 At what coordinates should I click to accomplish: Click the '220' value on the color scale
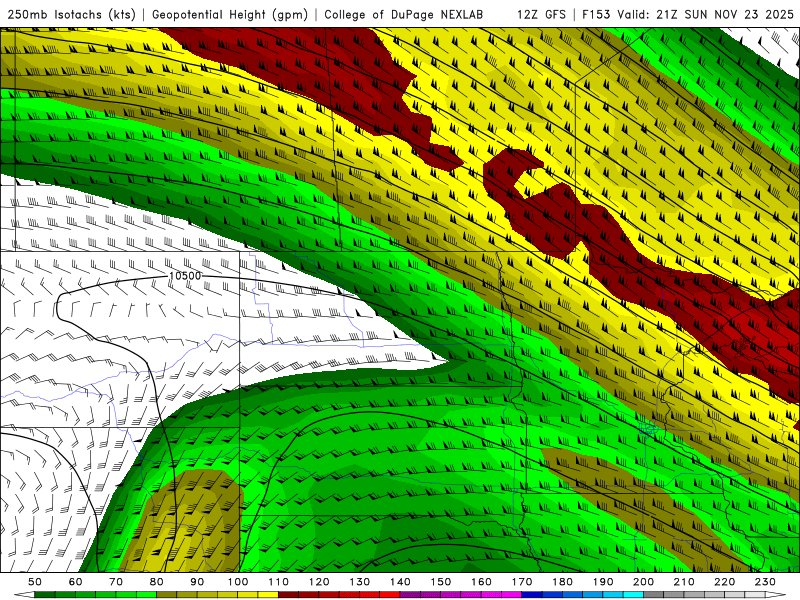click(x=724, y=582)
